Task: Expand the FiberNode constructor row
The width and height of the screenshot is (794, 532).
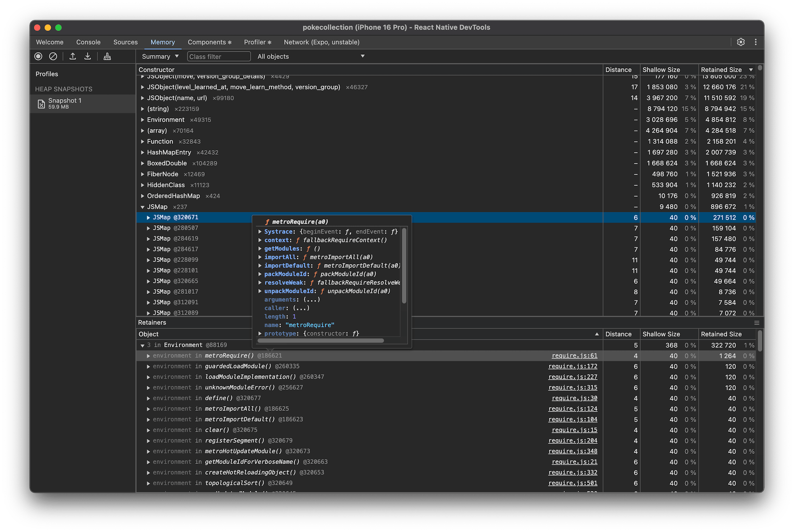Action: [x=143, y=174]
